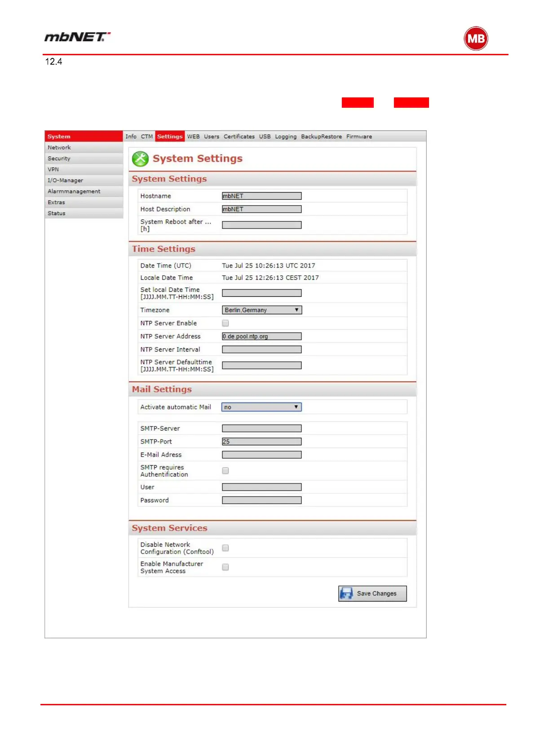Click the Save Changes button
This screenshot has width=535, height=756.
tap(372, 593)
